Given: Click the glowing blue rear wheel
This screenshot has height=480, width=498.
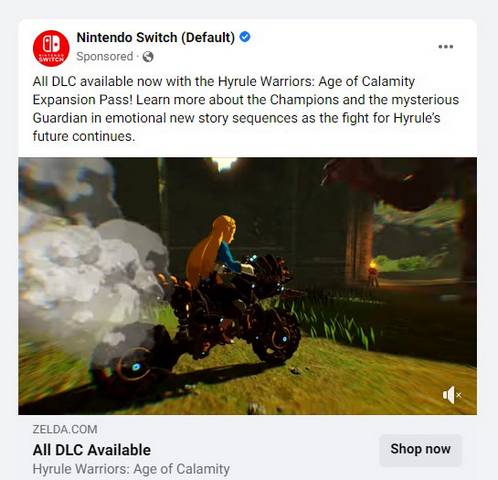Looking at the screenshot, I should (136, 367).
